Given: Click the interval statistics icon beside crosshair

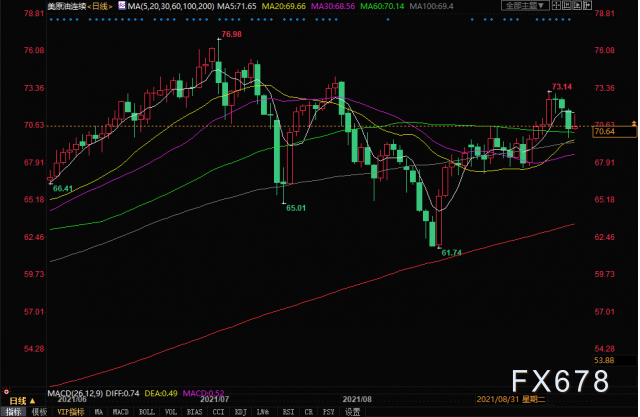Looking at the screenshot, I should point(567,5).
